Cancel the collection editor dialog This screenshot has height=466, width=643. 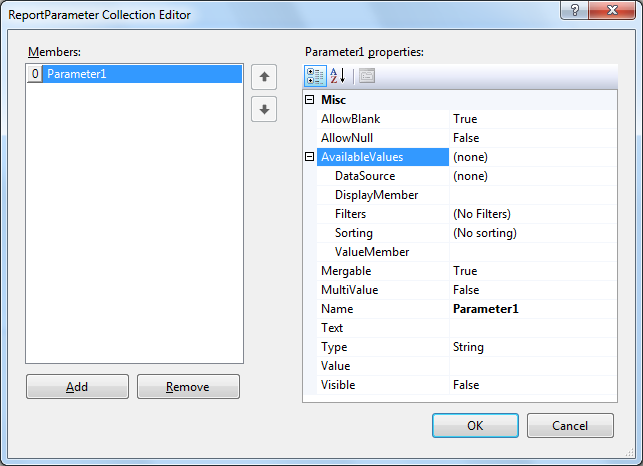570,425
